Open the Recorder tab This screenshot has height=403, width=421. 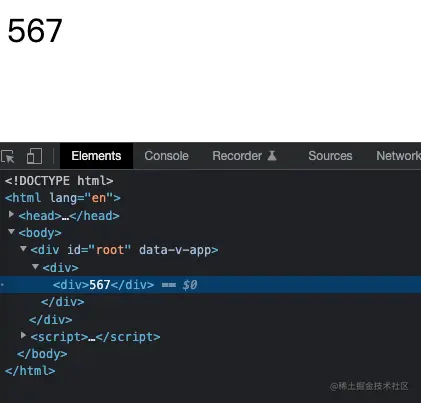coord(237,156)
